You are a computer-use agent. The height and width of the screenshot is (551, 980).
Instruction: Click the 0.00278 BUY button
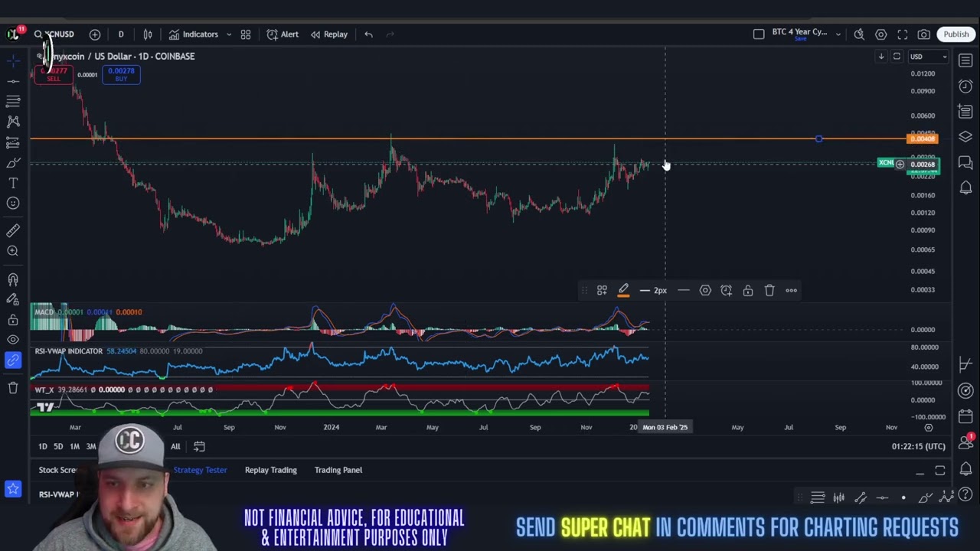(x=121, y=74)
